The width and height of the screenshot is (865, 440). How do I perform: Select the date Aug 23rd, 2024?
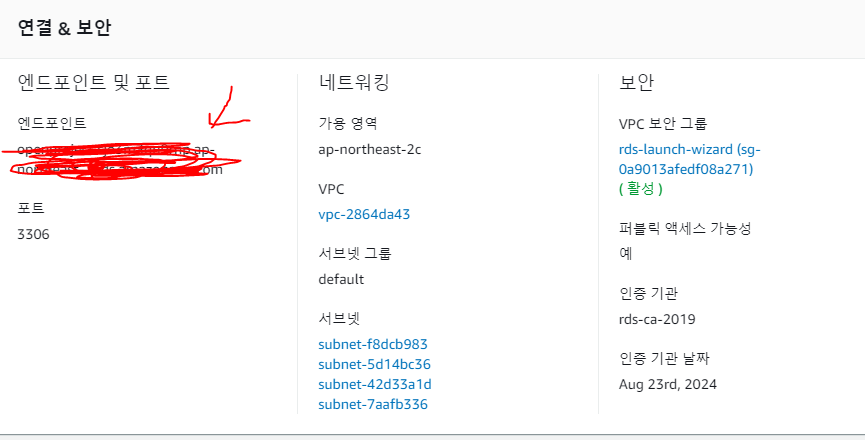668,384
